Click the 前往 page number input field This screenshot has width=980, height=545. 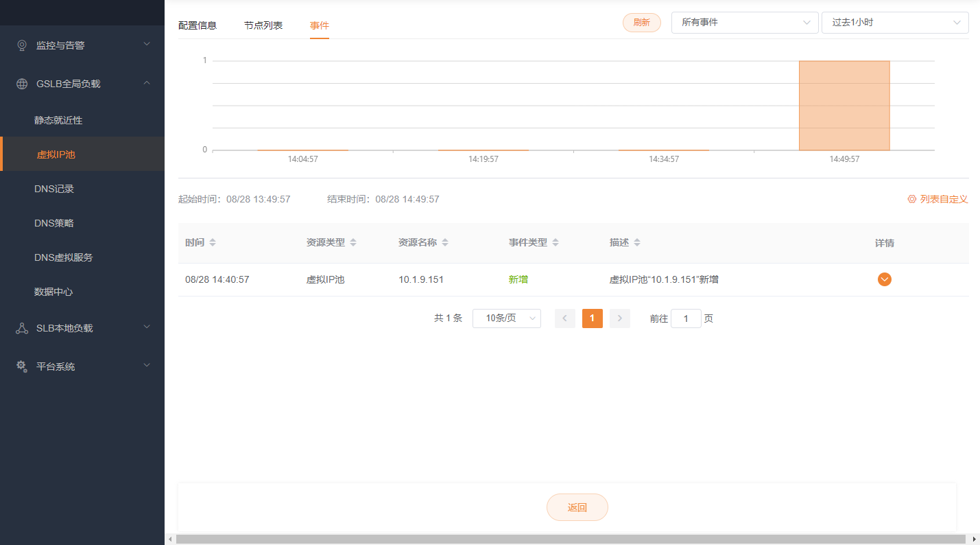click(x=686, y=318)
